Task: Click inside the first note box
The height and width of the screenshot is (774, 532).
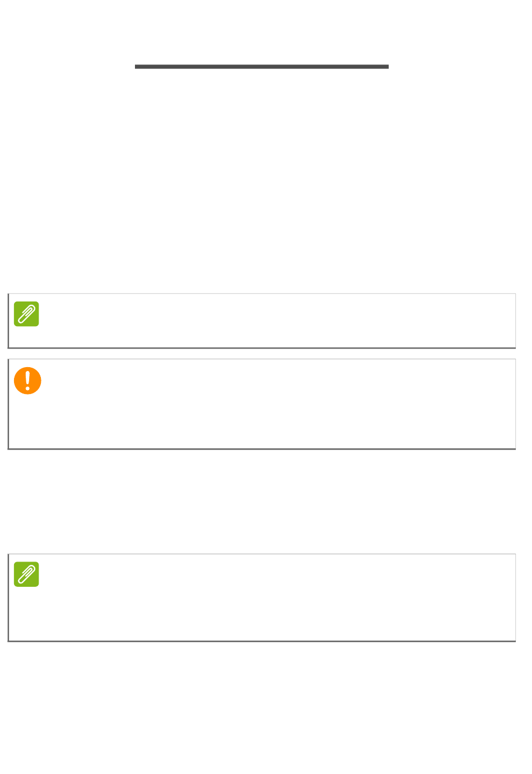Action: tap(262, 321)
